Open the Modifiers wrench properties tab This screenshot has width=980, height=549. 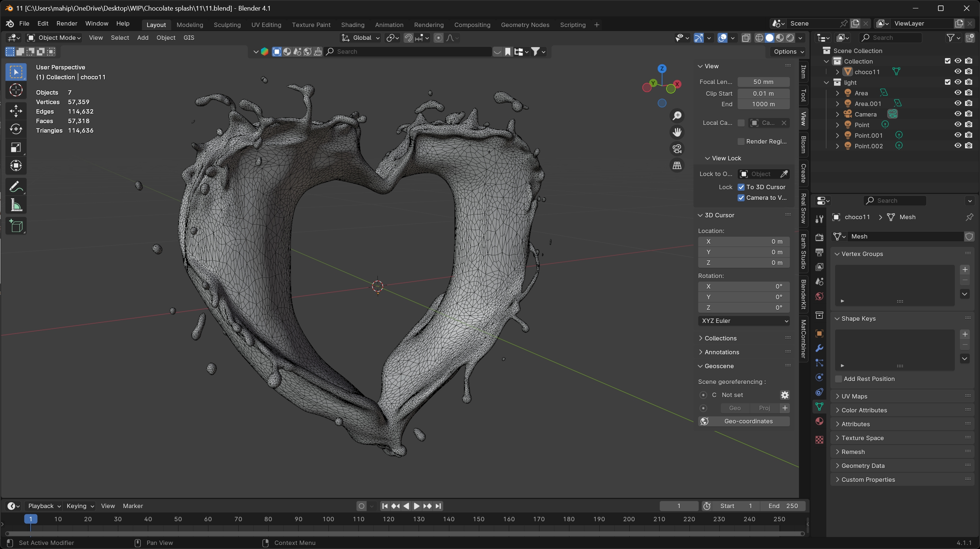coord(819,348)
